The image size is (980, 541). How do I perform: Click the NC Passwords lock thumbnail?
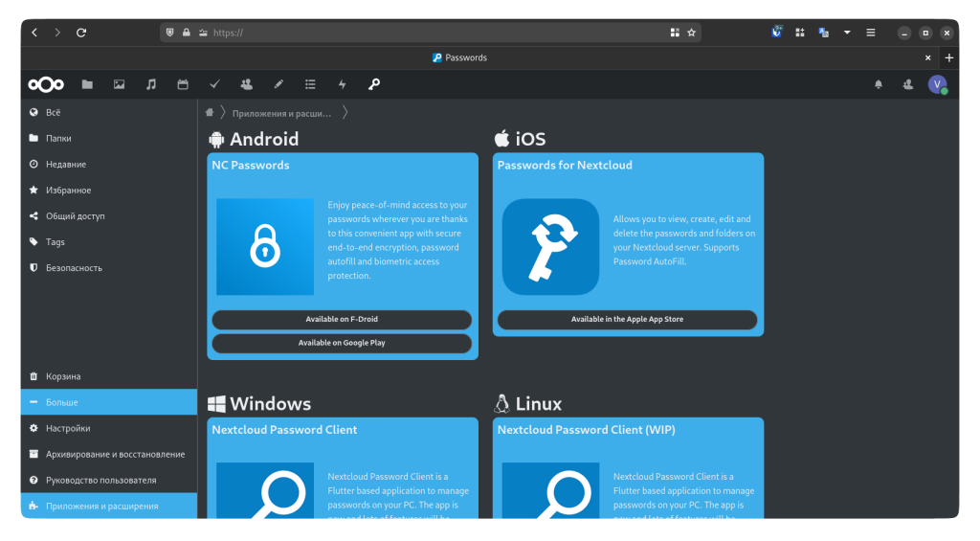point(265,246)
